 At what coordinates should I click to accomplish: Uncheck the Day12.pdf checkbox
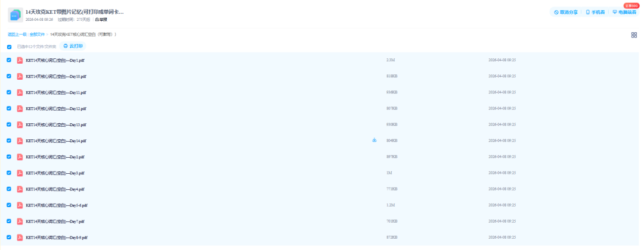point(9,108)
